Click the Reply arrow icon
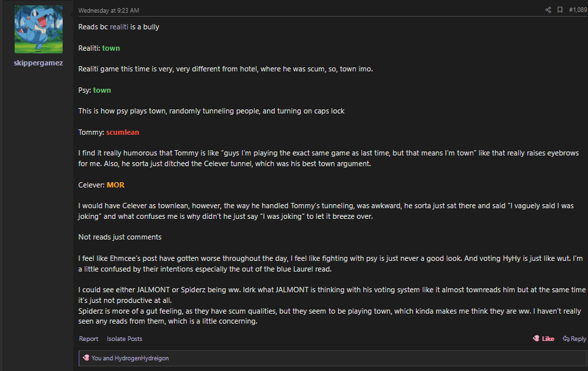 (565, 339)
